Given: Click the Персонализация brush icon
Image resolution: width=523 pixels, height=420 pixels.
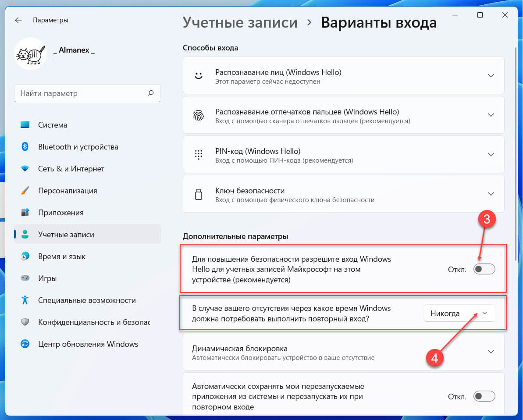Looking at the screenshot, I should coord(25,190).
